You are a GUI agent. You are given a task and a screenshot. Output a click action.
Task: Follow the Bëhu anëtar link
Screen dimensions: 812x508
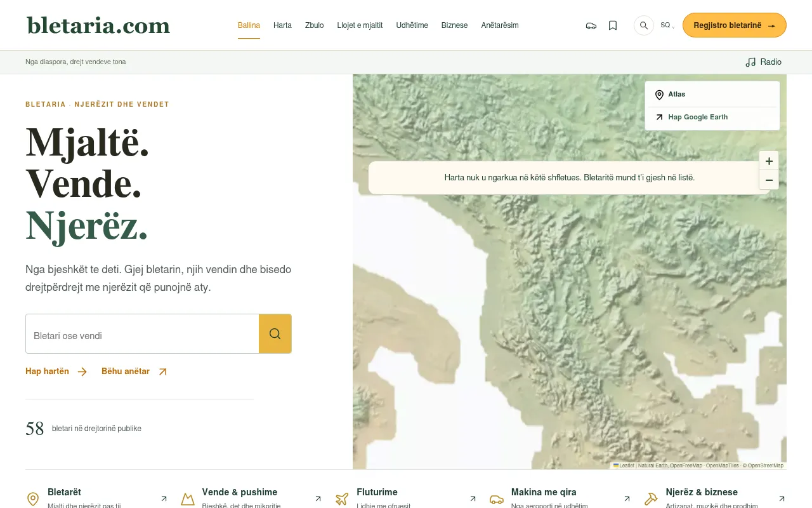click(x=134, y=371)
